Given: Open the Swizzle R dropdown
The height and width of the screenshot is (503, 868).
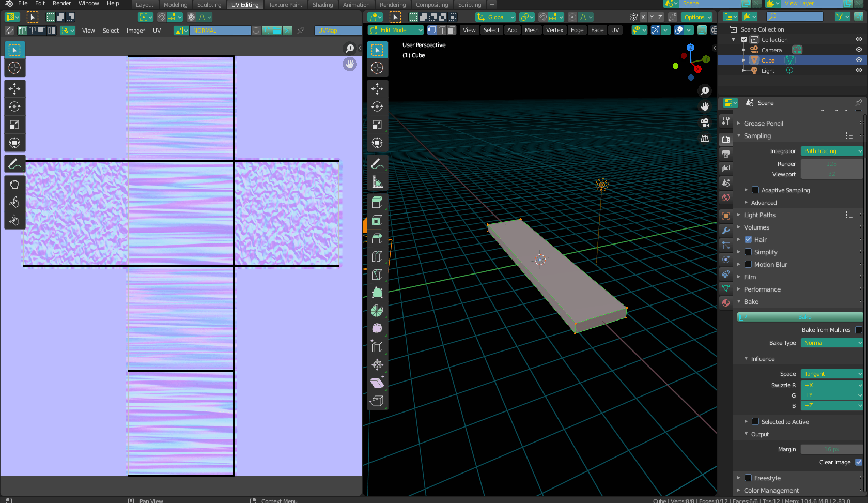Looking at the screenshot, I should coord(831,385).
